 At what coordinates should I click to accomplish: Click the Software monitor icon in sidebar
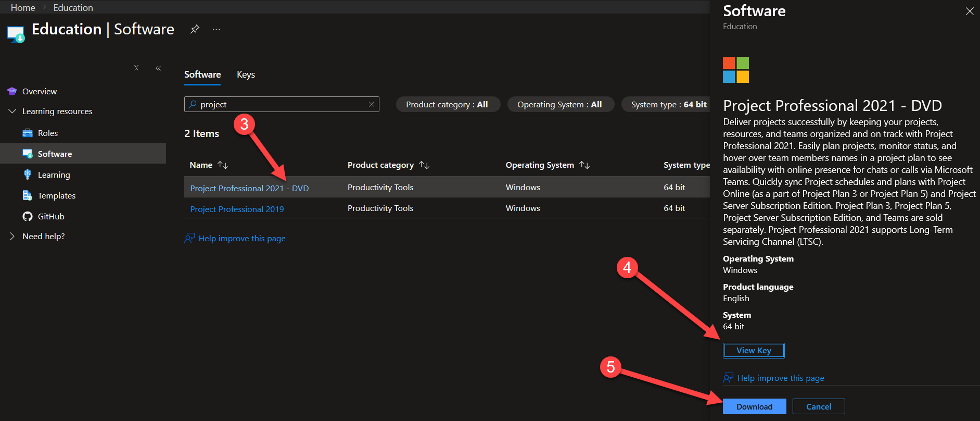[28, 154]
